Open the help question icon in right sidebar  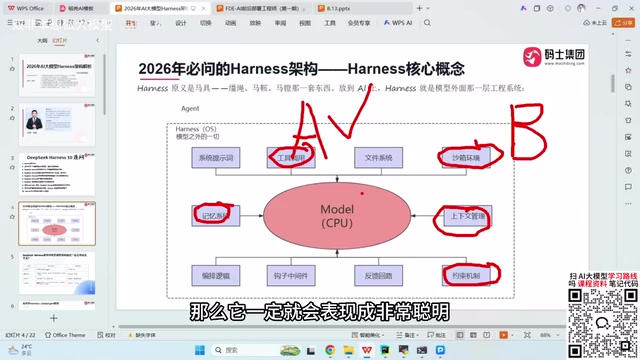click(x=628, y=170)
